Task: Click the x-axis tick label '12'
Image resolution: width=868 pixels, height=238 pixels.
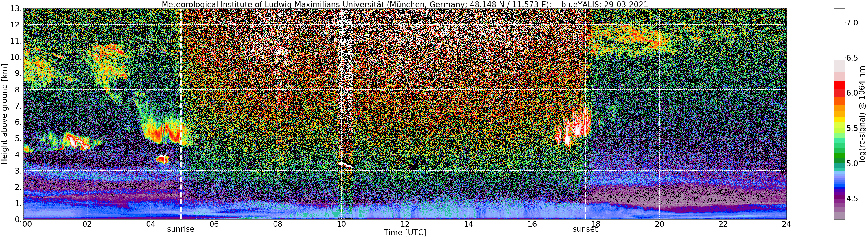Action: pyautogui.click(x=405, y=224)
